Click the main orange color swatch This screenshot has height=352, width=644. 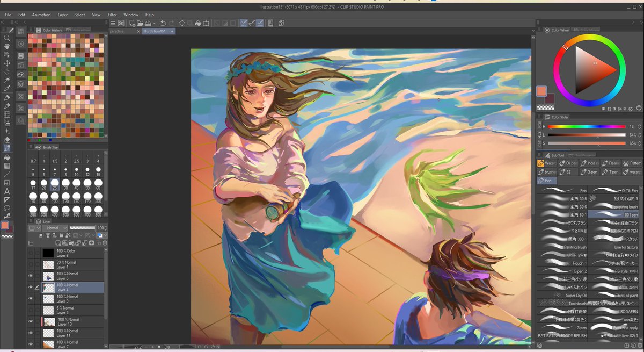(541, 91)
